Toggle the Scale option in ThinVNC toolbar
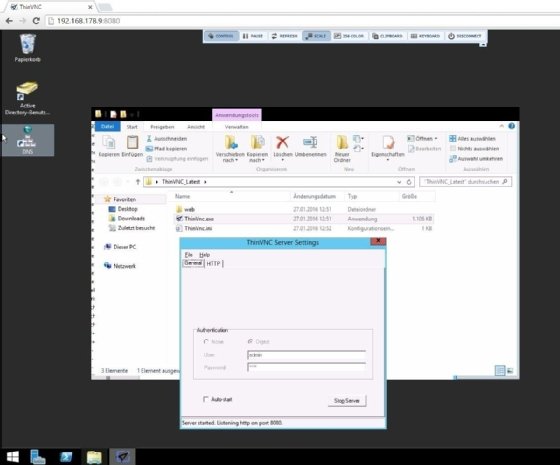Screen dimensions: 560x465 pos(316,36)
